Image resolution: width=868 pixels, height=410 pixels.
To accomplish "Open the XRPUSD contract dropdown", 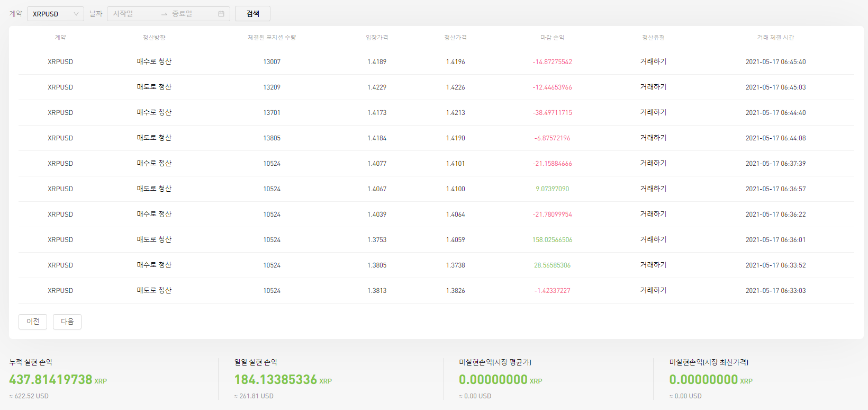I will pos(55,14).
